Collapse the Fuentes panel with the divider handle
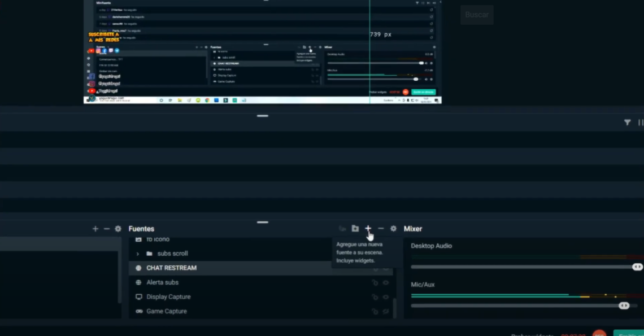 click(262, 222)
